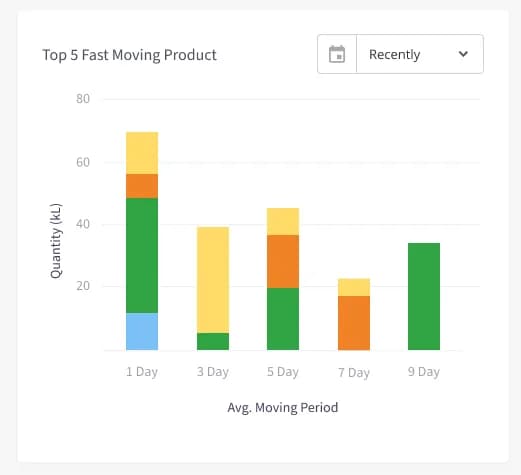Click the '20' y-axis value
The width and height of the screenshot is (521, 475).
click(x=83, y=286)
